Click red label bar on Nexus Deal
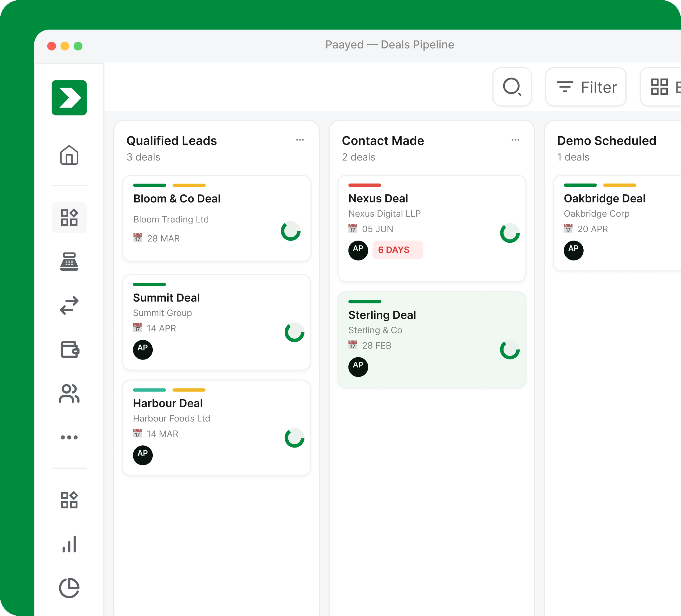681x616 pixels. point(364,185)
